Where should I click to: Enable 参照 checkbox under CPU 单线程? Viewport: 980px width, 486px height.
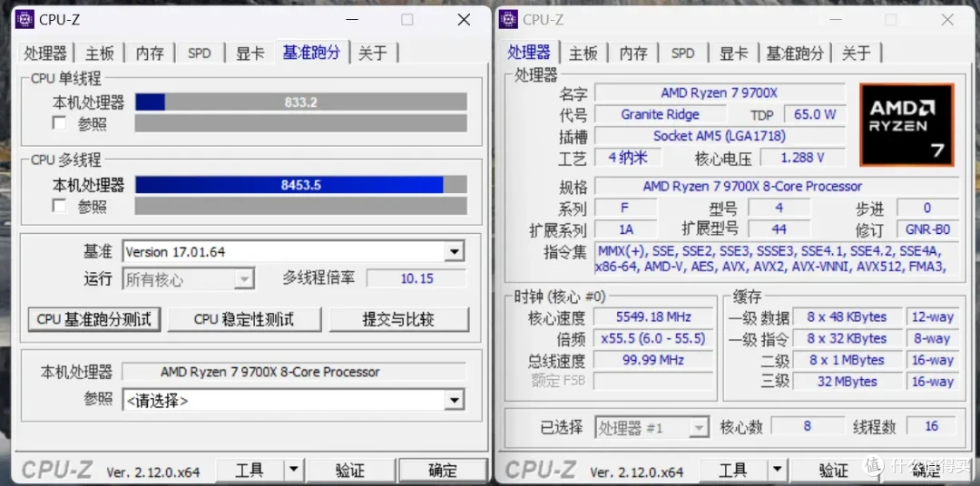pyautogui.click(x=59, y=123)
